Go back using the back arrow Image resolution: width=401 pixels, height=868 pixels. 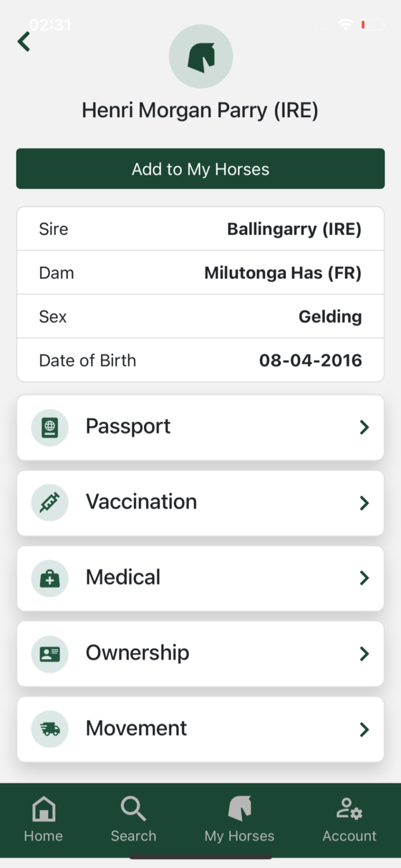(23, 41)
